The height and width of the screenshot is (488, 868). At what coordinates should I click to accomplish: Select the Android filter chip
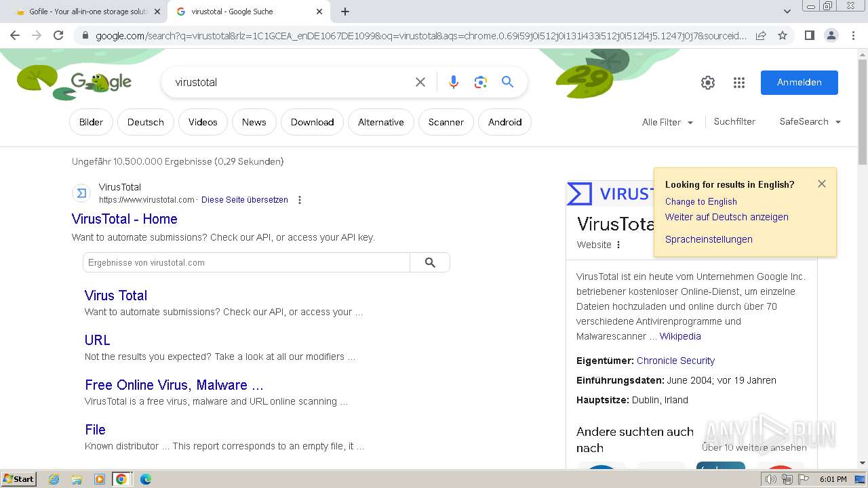click(505, 122)
